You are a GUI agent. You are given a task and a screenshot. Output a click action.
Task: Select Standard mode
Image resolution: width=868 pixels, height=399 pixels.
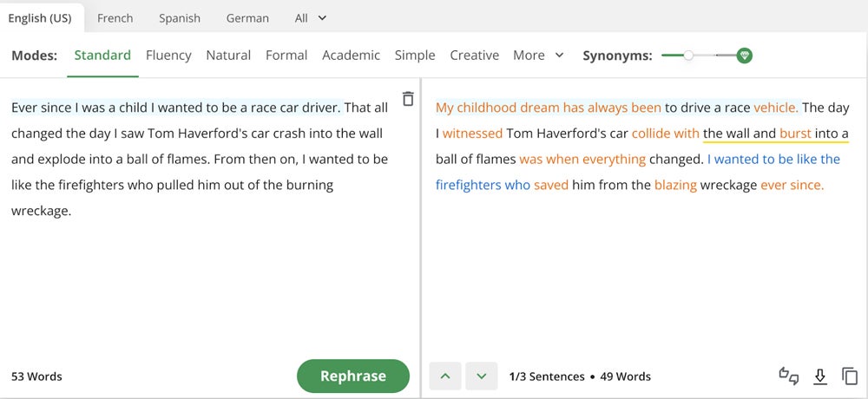pyautogui.click(x=102, y=56)
